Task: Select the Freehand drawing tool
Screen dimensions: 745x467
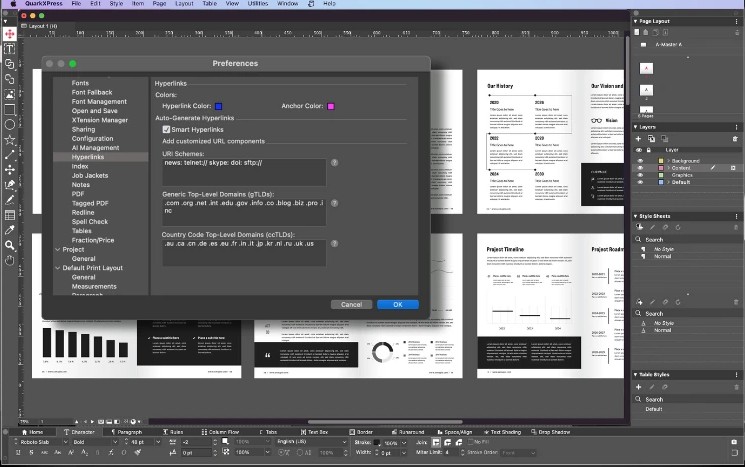Action: tap(10, 200)
